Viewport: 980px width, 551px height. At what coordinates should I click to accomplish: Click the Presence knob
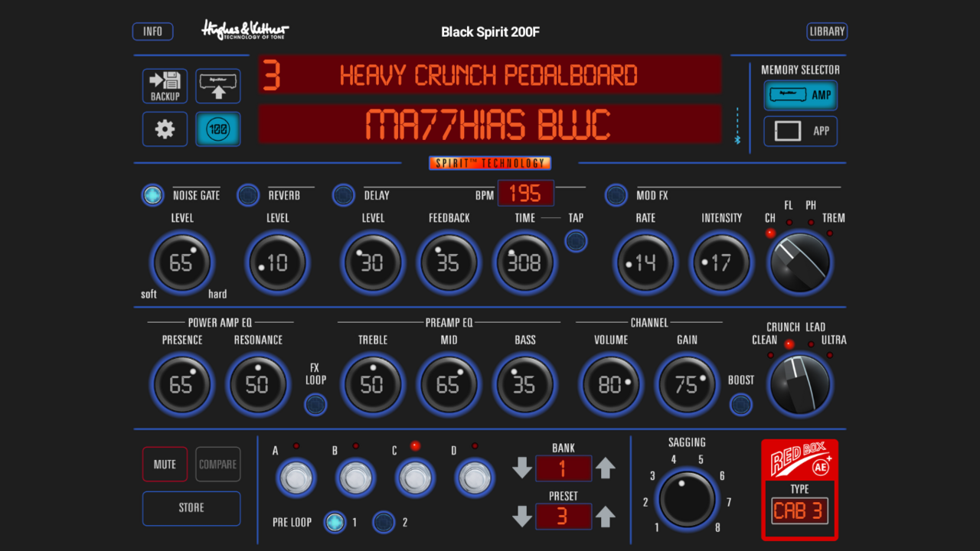pyautogui.click(x=181, y=384)
